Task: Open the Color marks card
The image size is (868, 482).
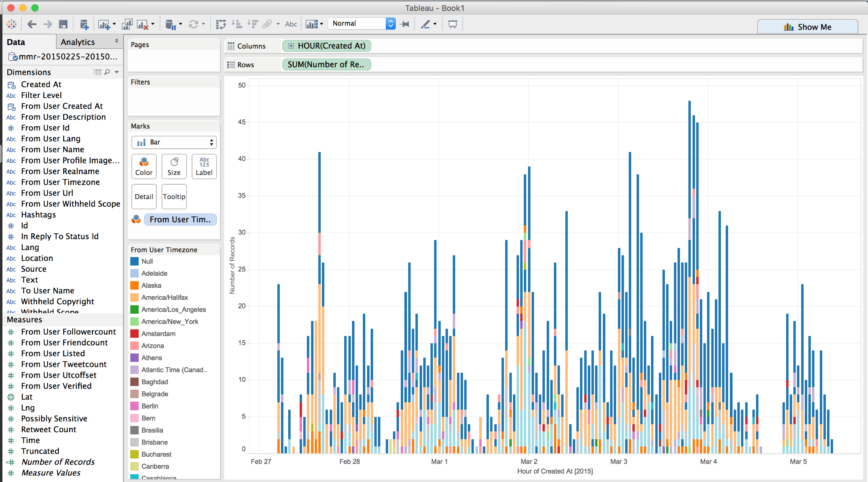Action: (144, 166)
